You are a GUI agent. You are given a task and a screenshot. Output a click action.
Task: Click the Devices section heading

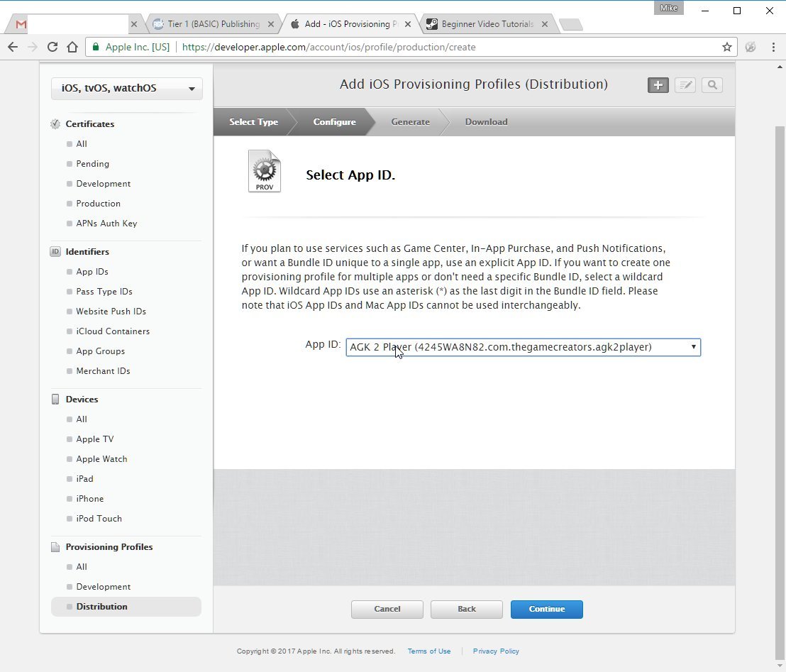(82, 400)
